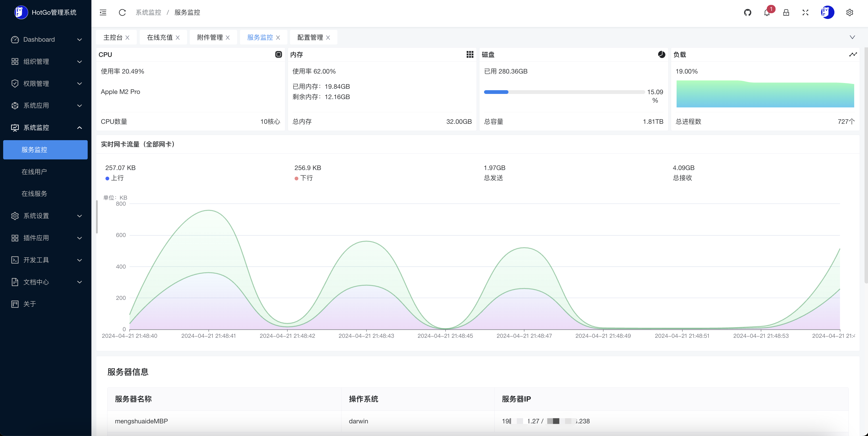This screenshot has height=436, width=868.
Task: Open the 关于 sidebar item
Action: pos(30,304)
